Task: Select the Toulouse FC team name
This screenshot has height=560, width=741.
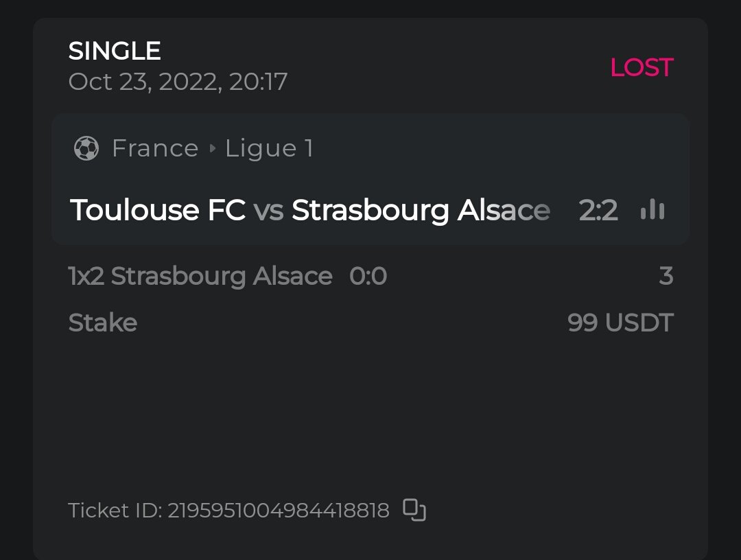Action: coord(158,210)
